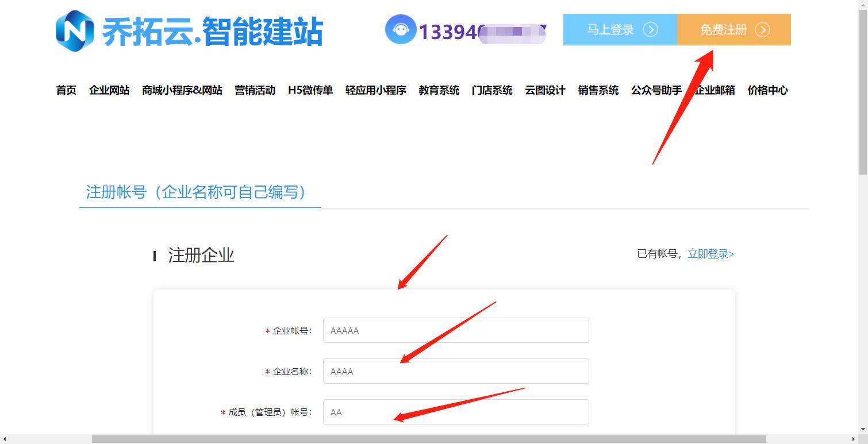Select 云图设计 from the navigation
This screenshot has height=444, width=868.
(545, 90)
